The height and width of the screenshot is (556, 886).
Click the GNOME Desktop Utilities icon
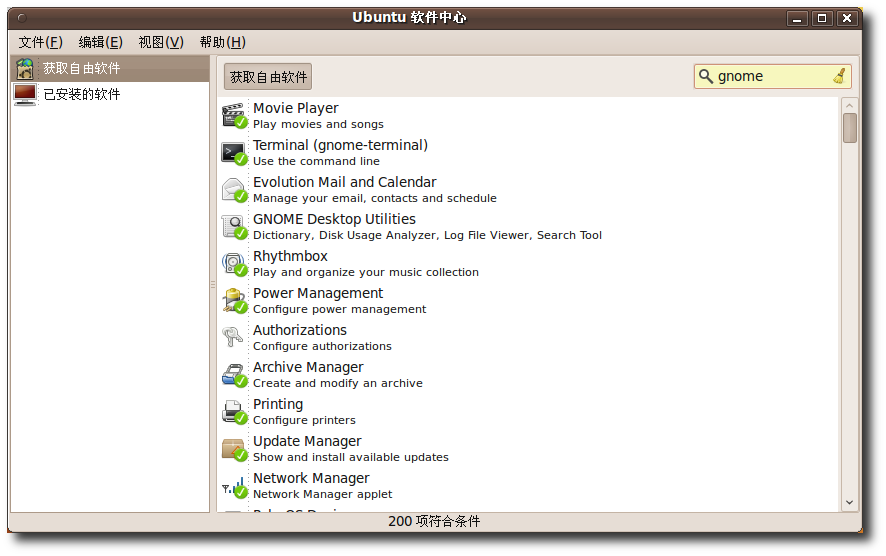coord(234,227)
